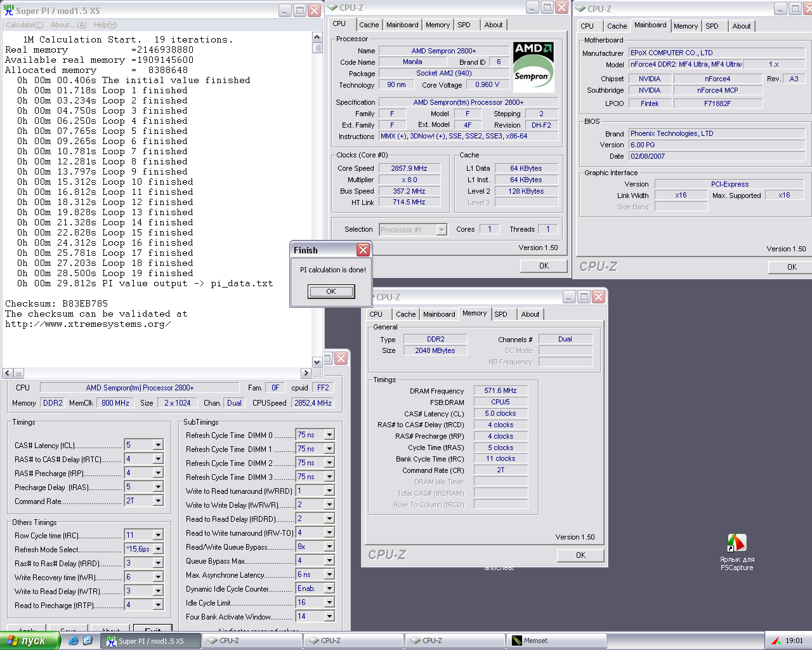Select About tab in Memory CPU-Z window

point(530,314)
